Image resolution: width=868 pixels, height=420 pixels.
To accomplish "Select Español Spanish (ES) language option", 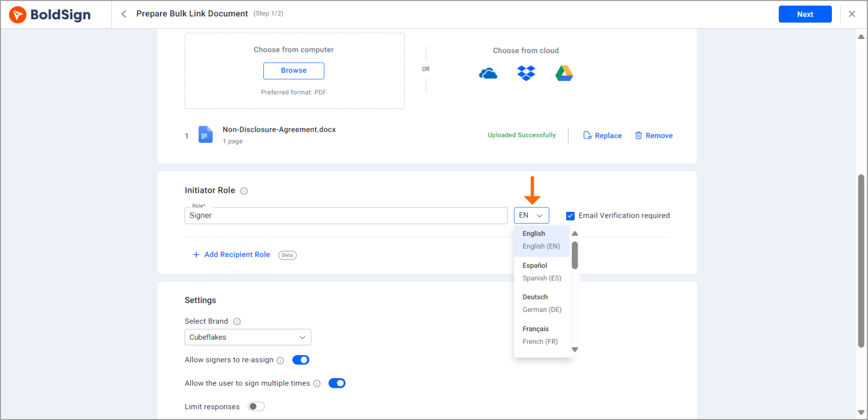I will tap(541, 272).
